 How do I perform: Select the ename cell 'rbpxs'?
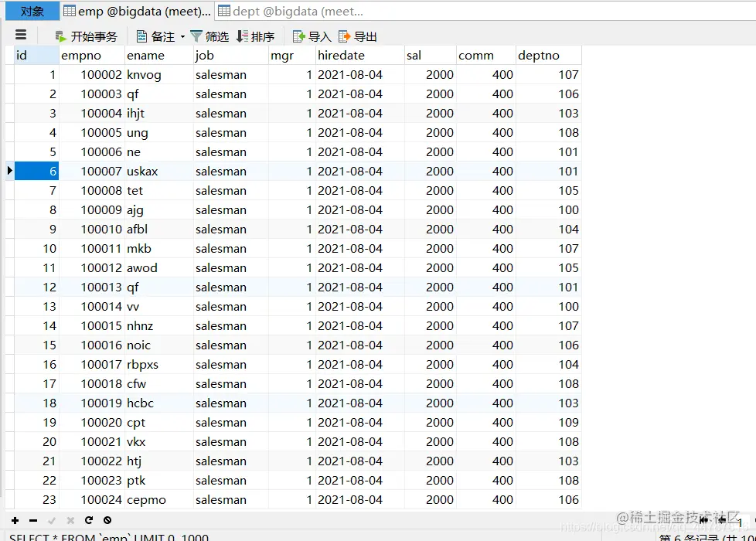coord(158,365)
